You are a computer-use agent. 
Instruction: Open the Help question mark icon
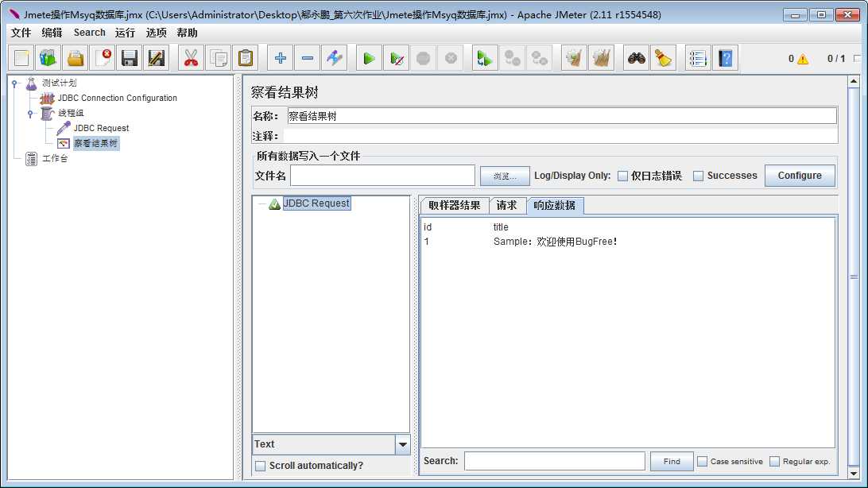pos(725,58)
